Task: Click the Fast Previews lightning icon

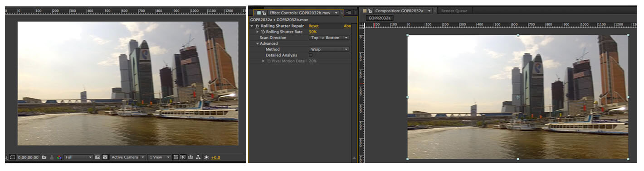Action: [183, 157]
